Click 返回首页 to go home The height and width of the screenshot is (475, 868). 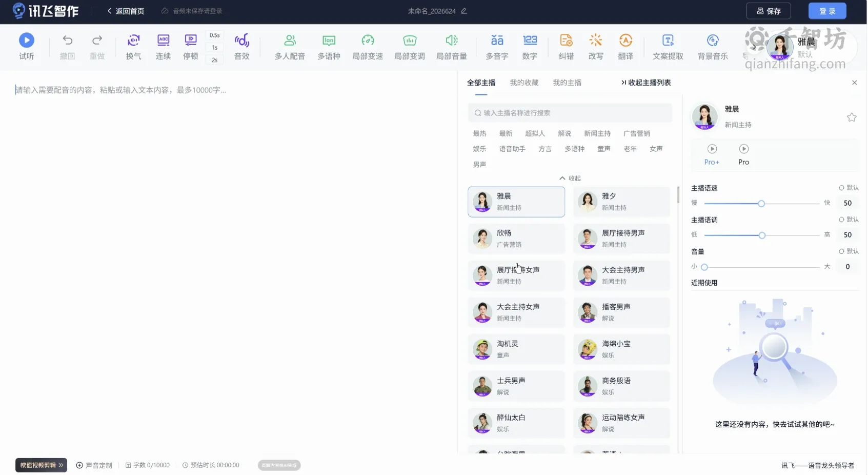click(126, 11)
